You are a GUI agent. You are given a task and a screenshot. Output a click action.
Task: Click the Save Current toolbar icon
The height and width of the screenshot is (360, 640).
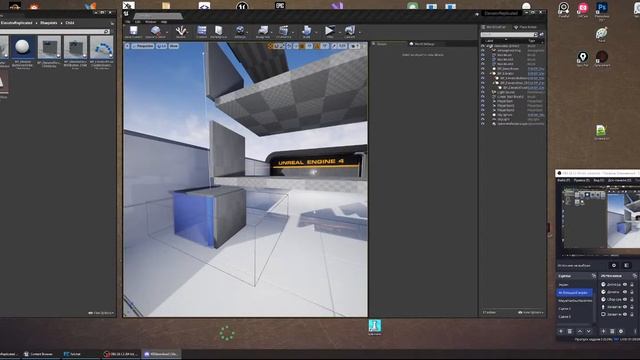(133, 31)
